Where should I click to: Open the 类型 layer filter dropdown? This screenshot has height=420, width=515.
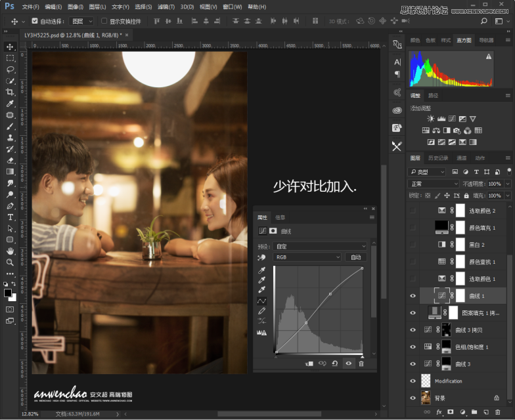pyautogui.click(x=427, y=172)
